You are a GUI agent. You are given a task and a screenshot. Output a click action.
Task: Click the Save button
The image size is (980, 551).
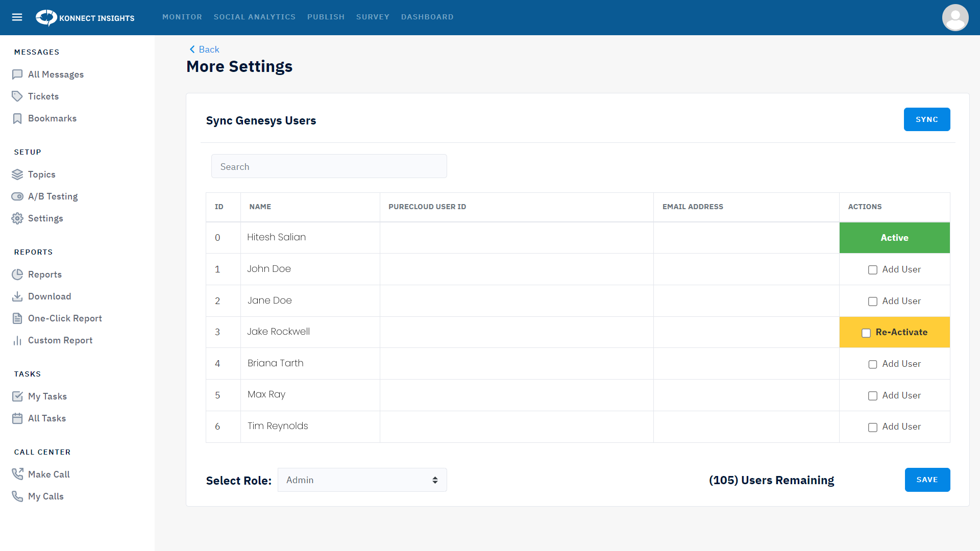tap(927, 480)
